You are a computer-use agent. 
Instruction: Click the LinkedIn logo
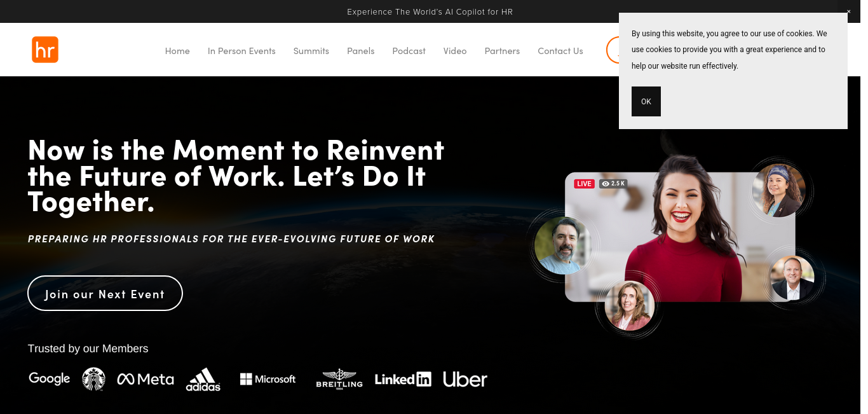click(x=403, y=379)
